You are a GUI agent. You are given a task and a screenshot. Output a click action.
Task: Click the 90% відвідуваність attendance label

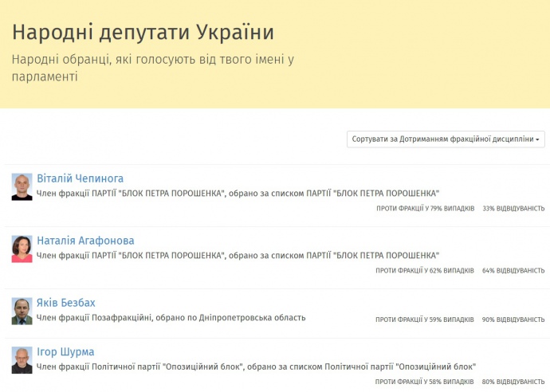click(513, 320)
